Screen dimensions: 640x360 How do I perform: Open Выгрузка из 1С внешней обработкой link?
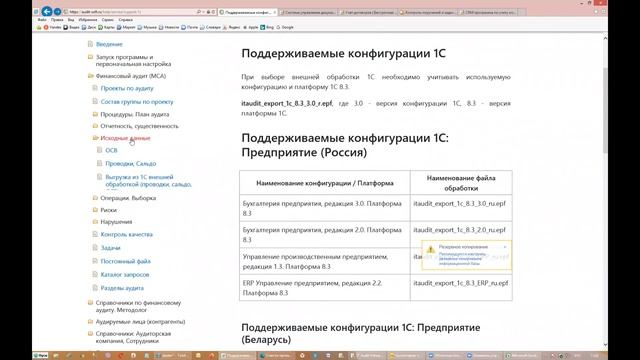pos(149,181)
